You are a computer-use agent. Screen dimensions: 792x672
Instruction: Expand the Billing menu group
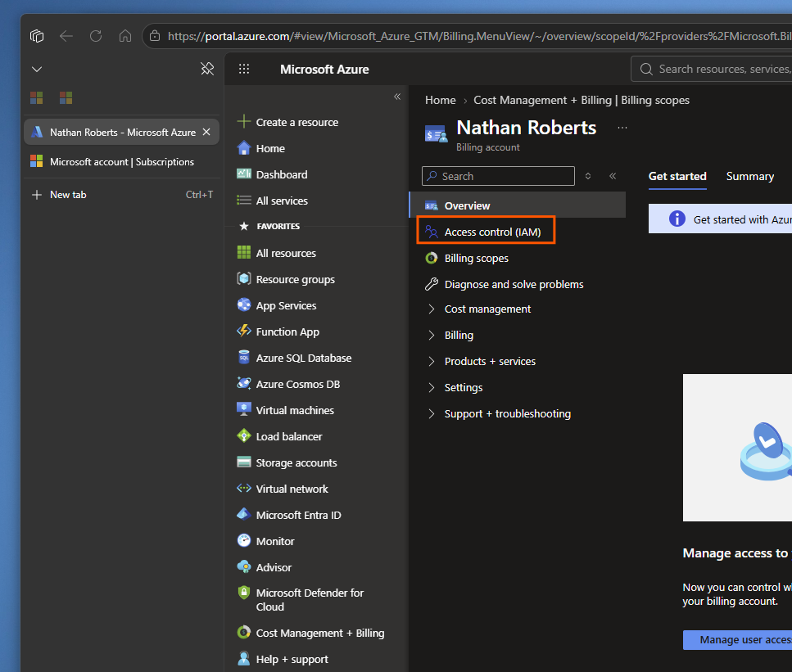tap(432, 336)
